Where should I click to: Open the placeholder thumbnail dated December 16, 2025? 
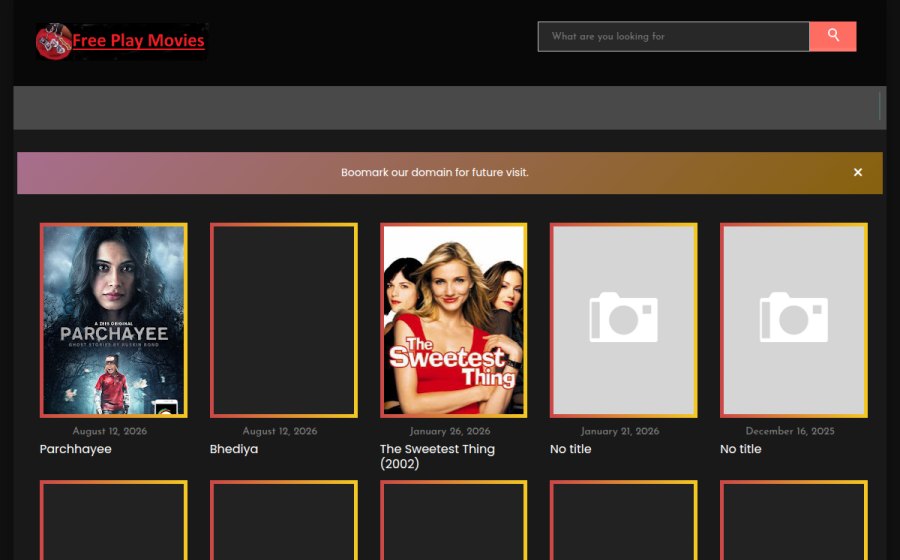[794, 320]
